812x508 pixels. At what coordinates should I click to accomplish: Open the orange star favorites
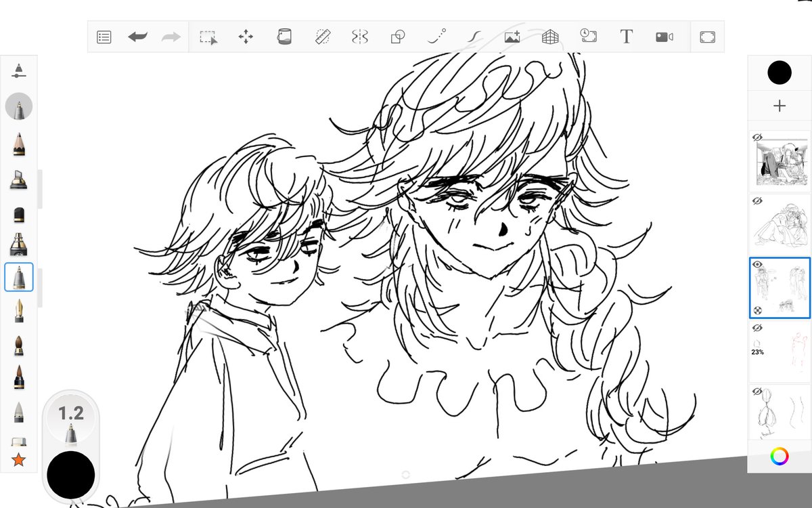[19, 460]
